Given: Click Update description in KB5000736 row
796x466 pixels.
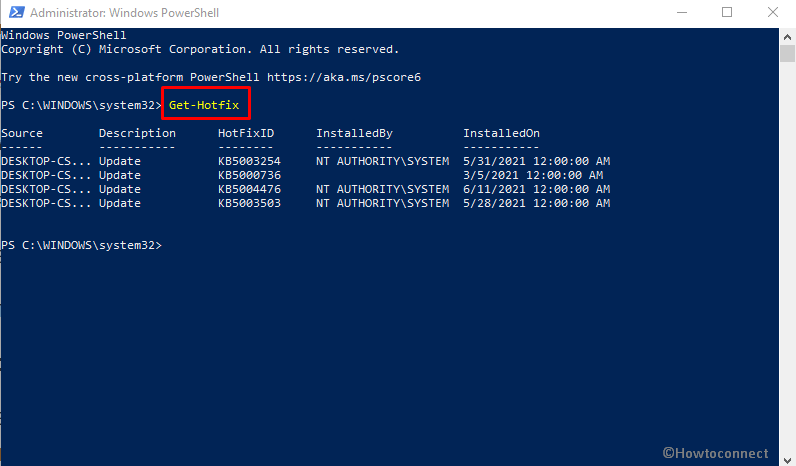Looking at the screenshot, I should (120, 175).
